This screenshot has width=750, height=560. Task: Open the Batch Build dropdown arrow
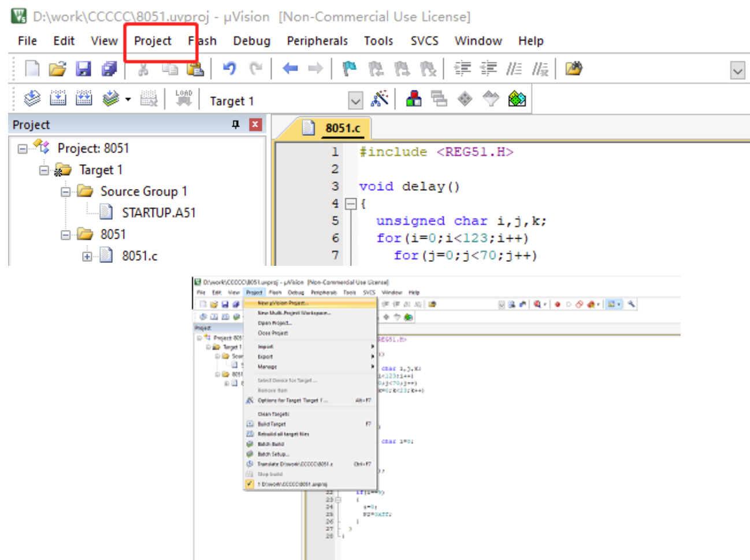pos(128,99)
